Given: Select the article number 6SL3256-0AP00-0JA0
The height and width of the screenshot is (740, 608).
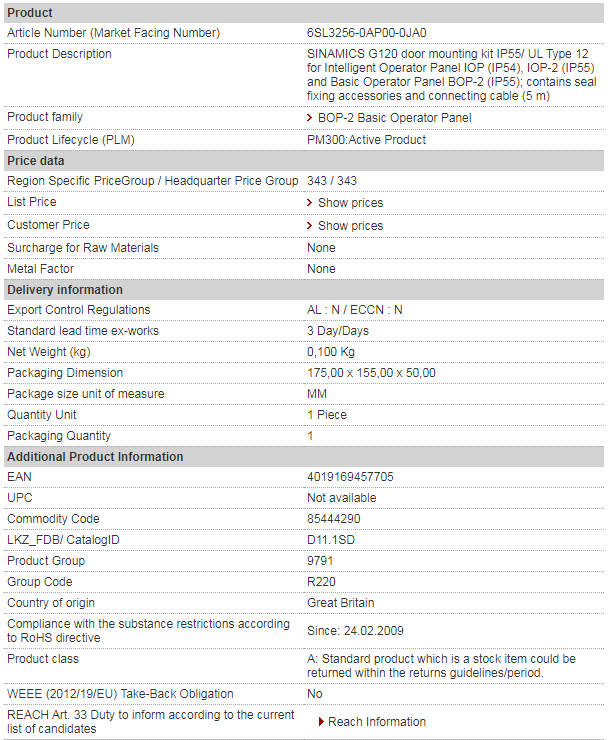Looking at the screenshot, I should [x=366, y=33].
